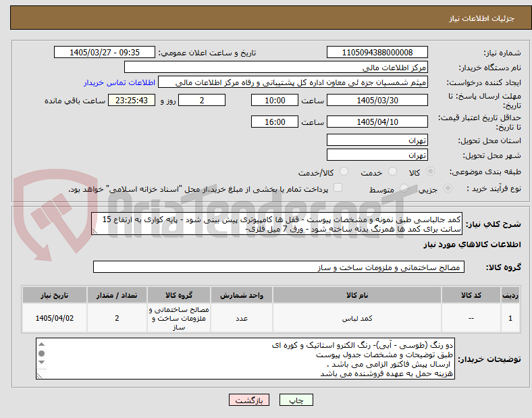The height and width of the screenshot is (418, 532).
Task: Click the گروه کالا table column header
Action: click(x=179, y=295)
